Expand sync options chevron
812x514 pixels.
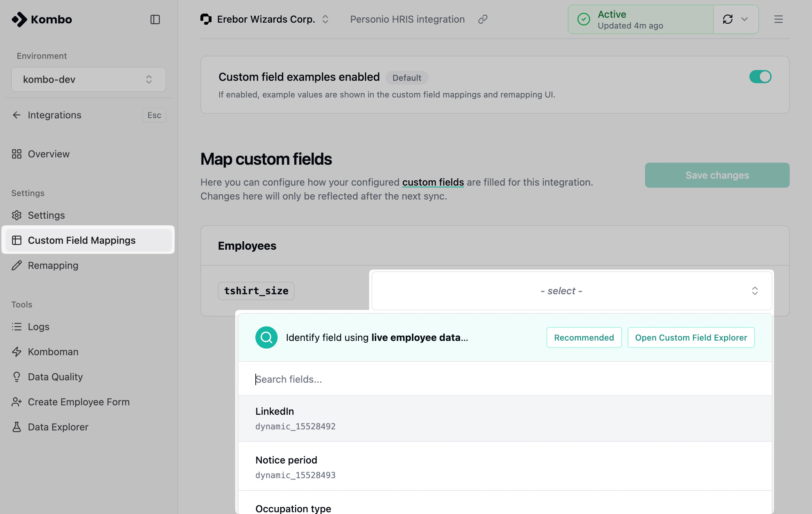click(x=745, y=19)
